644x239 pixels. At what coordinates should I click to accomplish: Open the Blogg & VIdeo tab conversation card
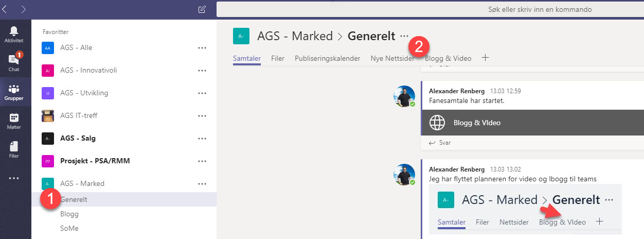point(532,123)
